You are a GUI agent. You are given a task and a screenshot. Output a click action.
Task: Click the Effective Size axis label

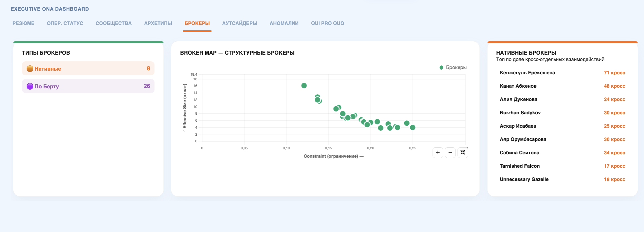(x=184, y=108)
